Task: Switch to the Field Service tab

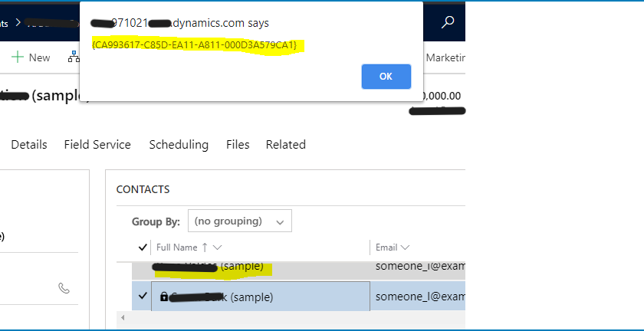Action: (97, 145)
